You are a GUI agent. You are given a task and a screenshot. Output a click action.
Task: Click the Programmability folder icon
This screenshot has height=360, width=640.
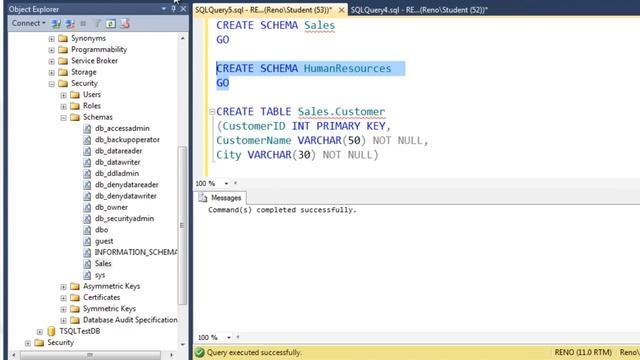tap(63, 49)
